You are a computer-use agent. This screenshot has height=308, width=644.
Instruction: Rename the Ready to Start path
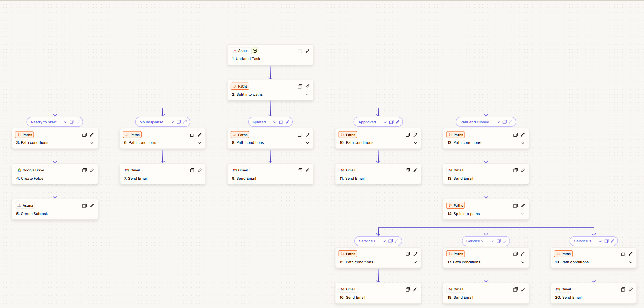point(78,122)
